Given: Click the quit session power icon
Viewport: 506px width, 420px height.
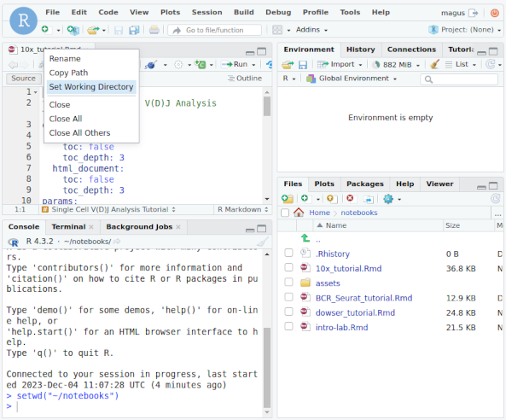Looking at the screenshot, I should [x=494, y=13].
